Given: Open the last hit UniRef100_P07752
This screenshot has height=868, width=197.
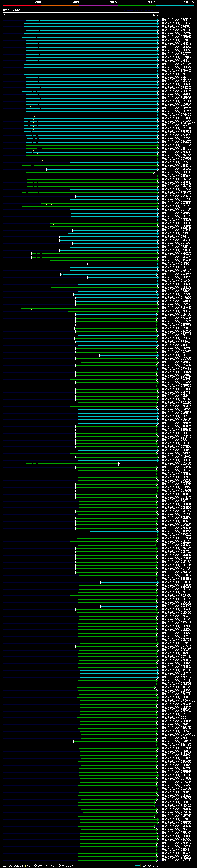Looking at the screenshot, I should click(x=176, y=860).
